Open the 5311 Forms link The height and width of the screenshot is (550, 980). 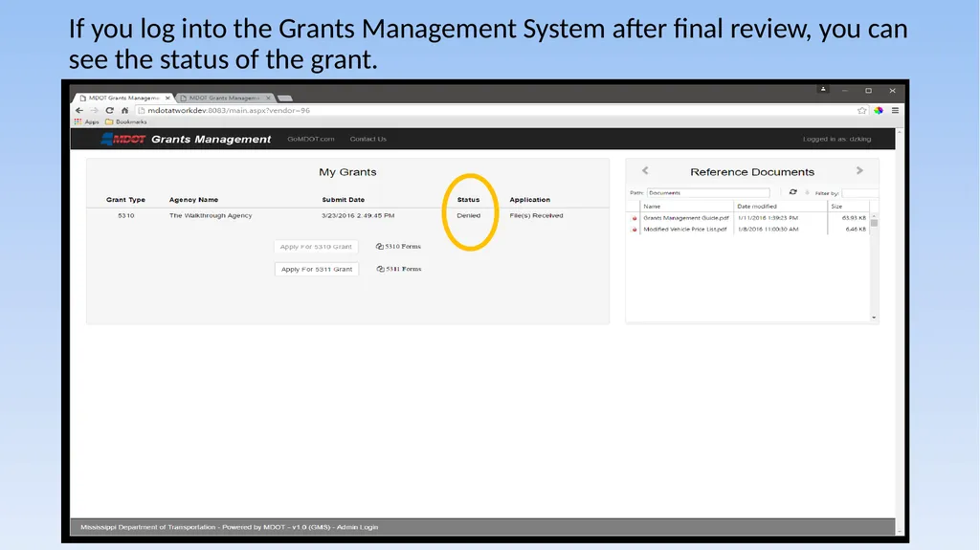pyautogui.click(x=404, y=269)
